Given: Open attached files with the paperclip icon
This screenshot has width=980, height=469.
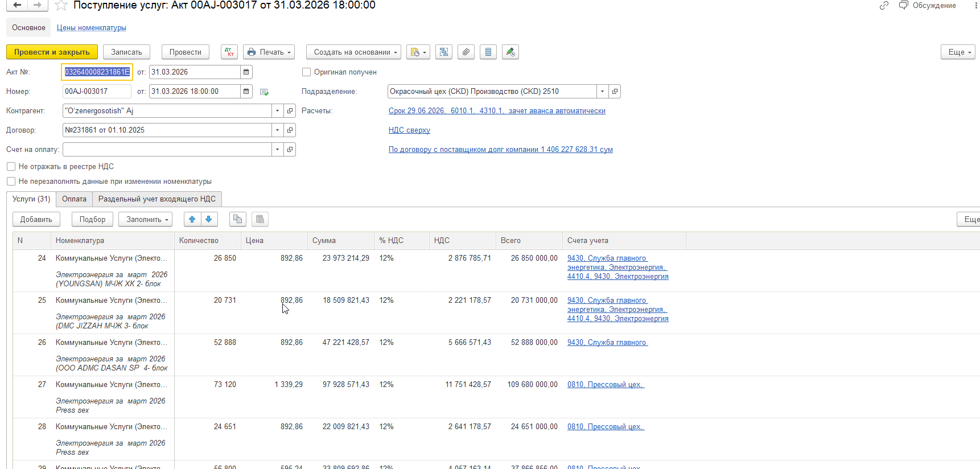Looking at the screenshot, I should pos(466,52).
